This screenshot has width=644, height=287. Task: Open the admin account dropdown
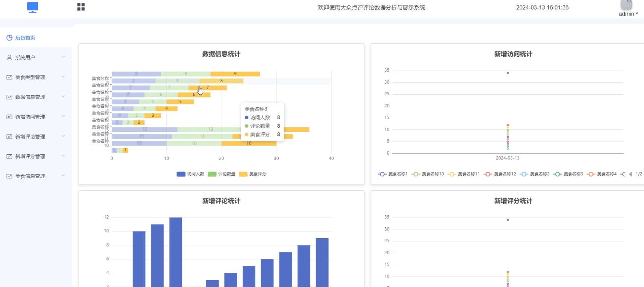628,14
